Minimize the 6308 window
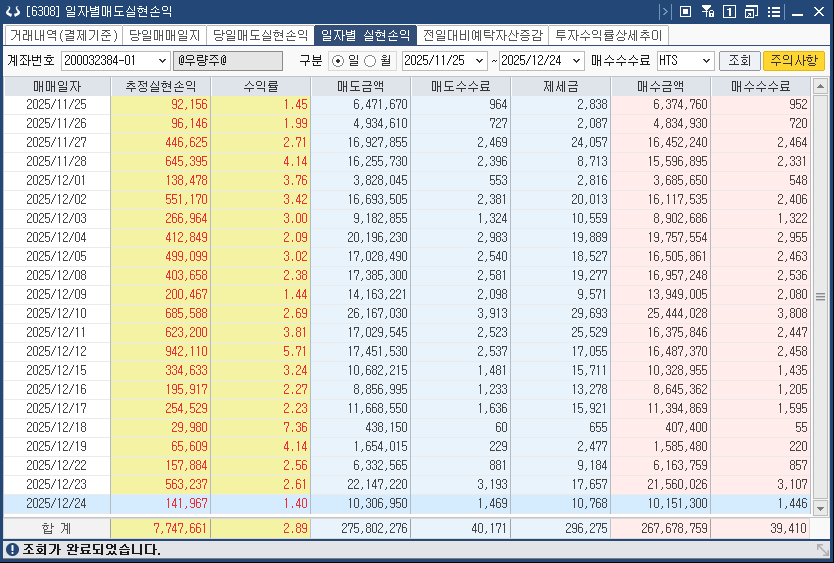Image resolution: width=834 pixels, height=563 pixels. (797, 12)
